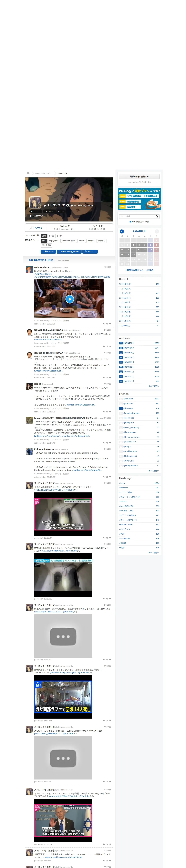Select the OR検索 radio button
Screen dimensions: 186x868
141,222
